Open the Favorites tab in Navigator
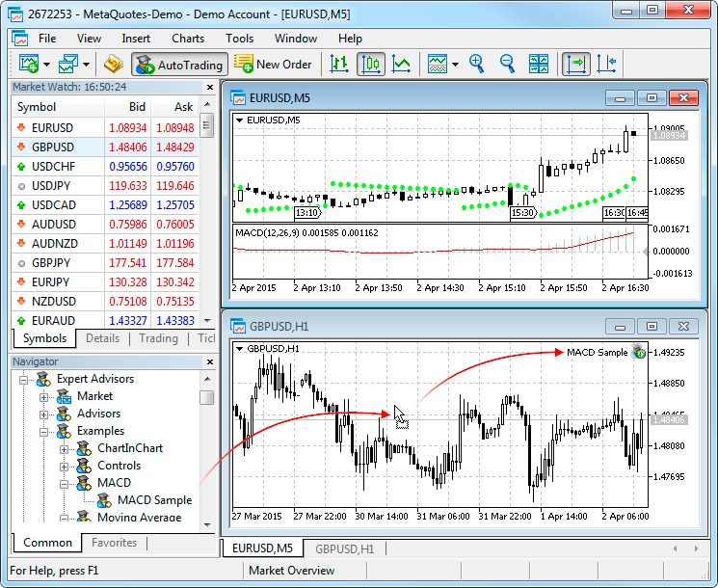Viewport: 718px width, 588px height. pyautogui.click(x=114, y=543)
